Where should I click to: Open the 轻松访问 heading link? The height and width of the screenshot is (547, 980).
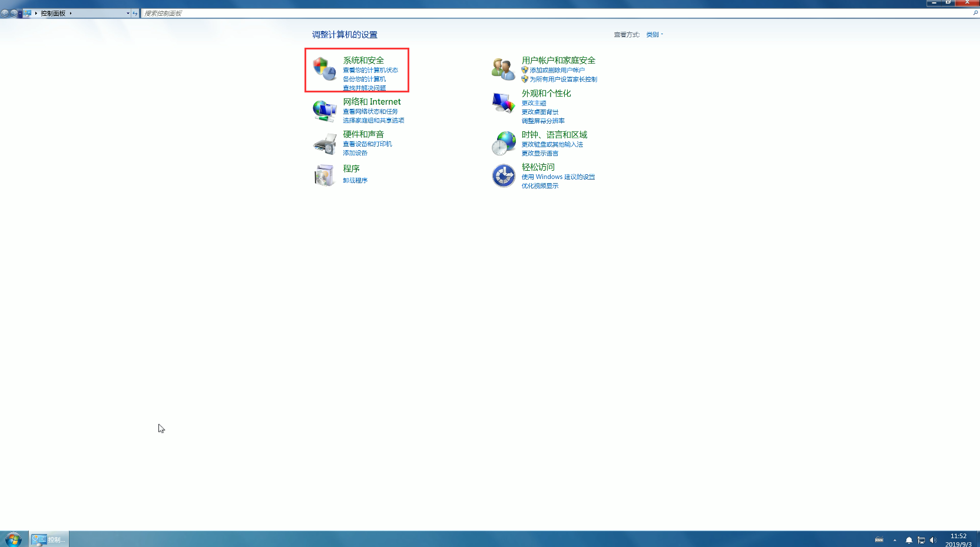point(538,167)
